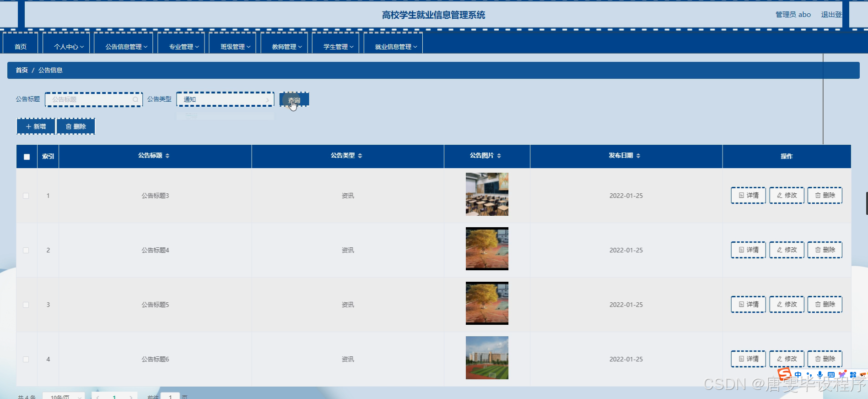
Task: Click the 退出登录 link
Action: click(831, 15)
